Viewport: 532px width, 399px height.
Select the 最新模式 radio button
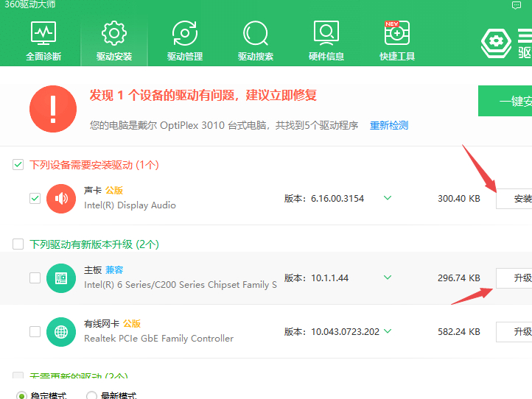tap(91, 395)
